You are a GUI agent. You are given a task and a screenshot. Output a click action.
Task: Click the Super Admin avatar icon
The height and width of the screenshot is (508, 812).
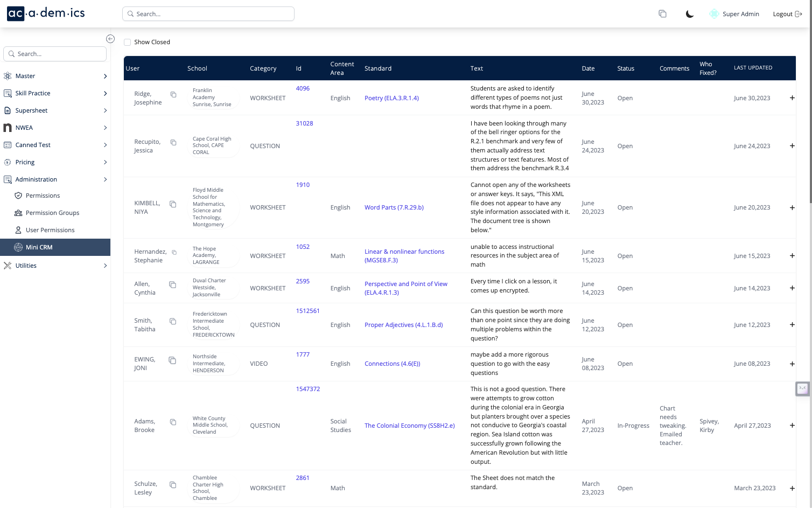714,14
